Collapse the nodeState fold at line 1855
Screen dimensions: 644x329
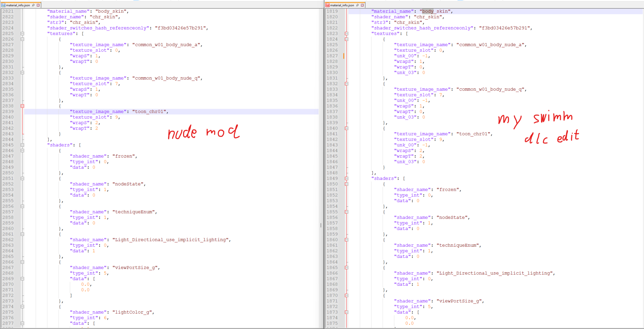(346, 212)
